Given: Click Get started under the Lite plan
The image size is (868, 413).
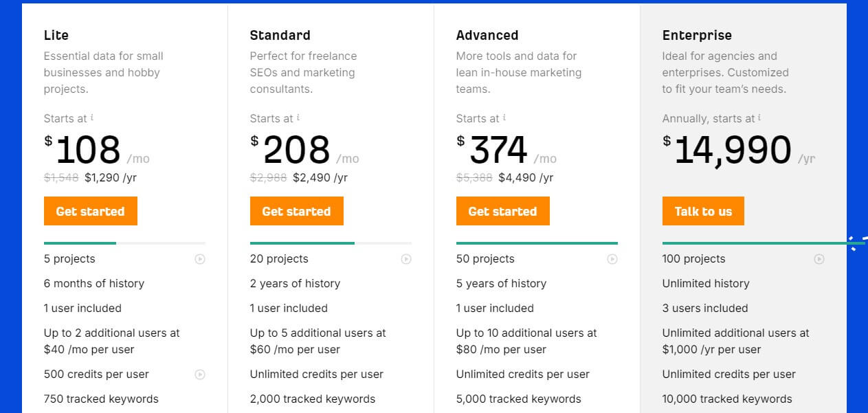Looking at the screenshot, I should coord(90,211).
